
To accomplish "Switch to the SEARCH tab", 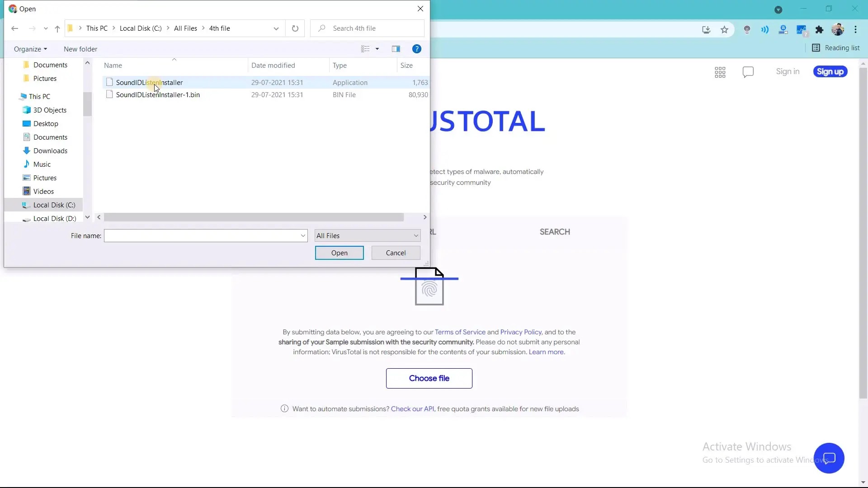I will point(555,232).
